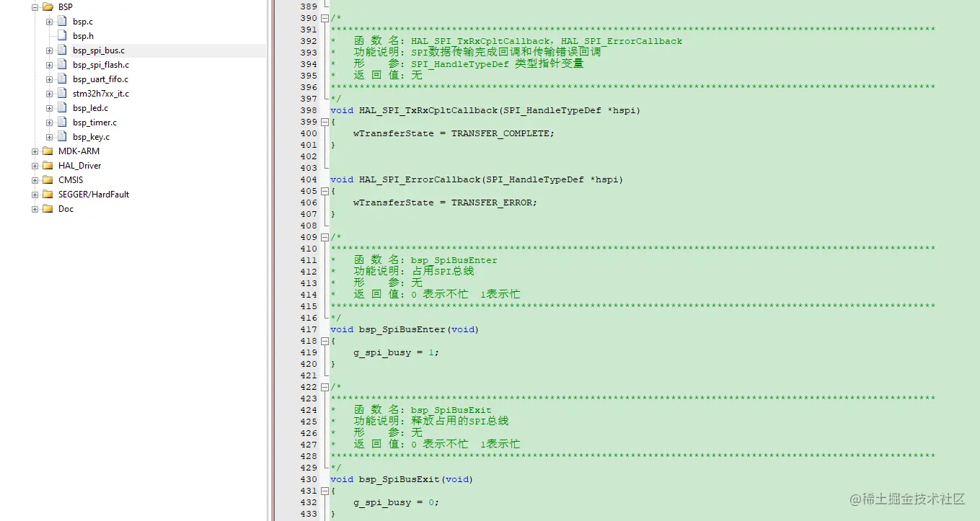Click TRANSFER_ERROR in line 406
The width and height of the screenshot is (980, 521).
tap(492, 202)
